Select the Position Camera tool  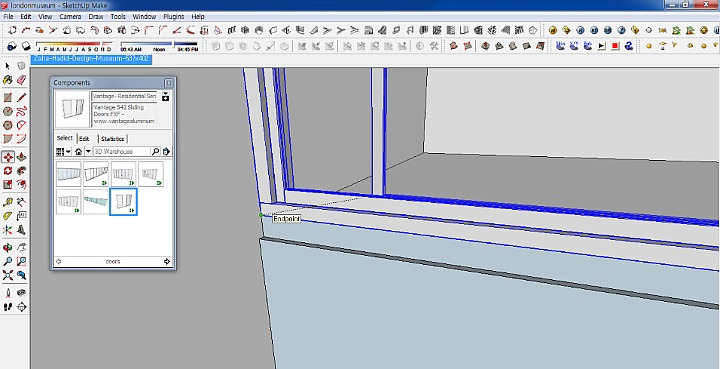click(8, 293)
